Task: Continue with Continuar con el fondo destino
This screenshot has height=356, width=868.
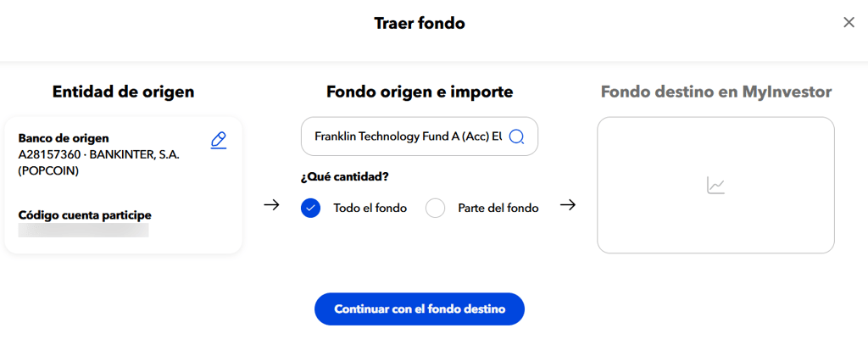Action: click(419, 309)
